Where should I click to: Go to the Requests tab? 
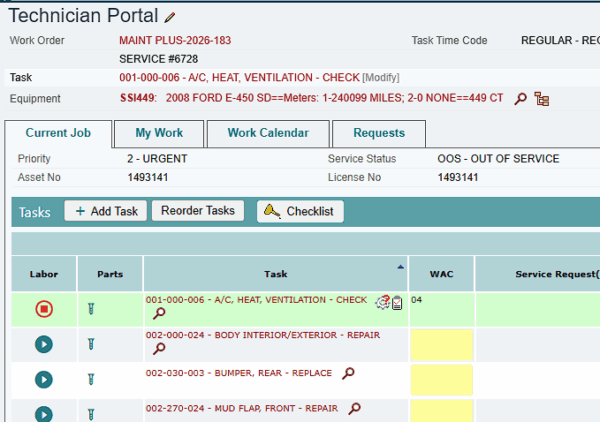[379, 133]
